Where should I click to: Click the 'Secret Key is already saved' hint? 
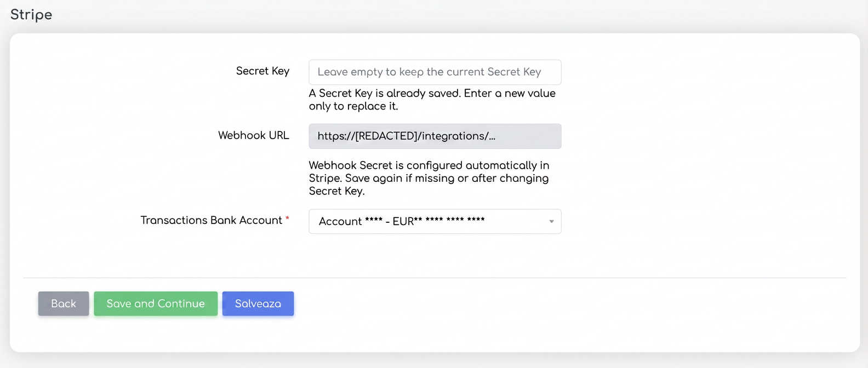[x=432, y=100]
